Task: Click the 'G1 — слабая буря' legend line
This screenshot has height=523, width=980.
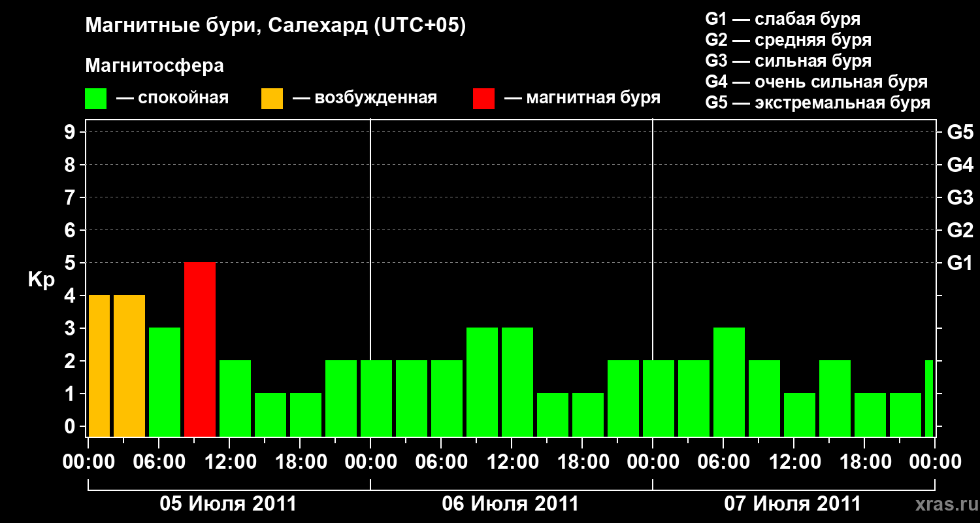Action: [x=783, y=19]
